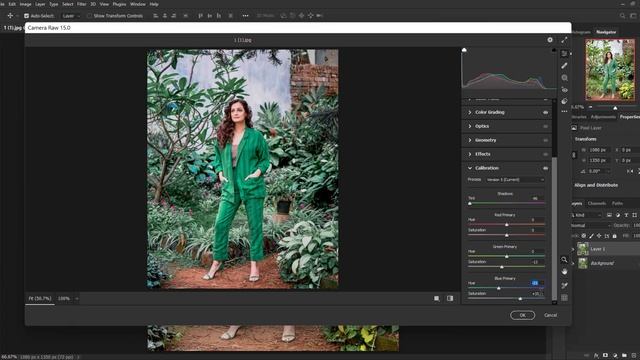Image resolution: width=640 pixels, height=360 pixels.
Task: Open layer filter Kind dropdown
Action: pyautogui.click(x=587, y=215)
